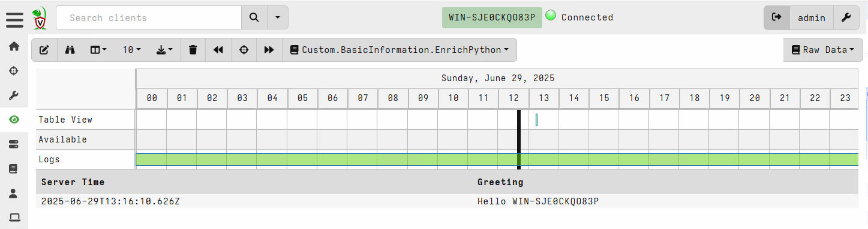Expand the column selector dropdown
Image resolution: width=868 pixels, height=229 pixels.
[98, 50]
